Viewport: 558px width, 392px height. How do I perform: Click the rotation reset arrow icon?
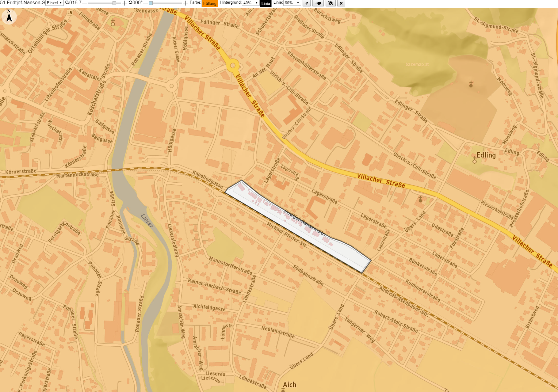pos(130,3)
